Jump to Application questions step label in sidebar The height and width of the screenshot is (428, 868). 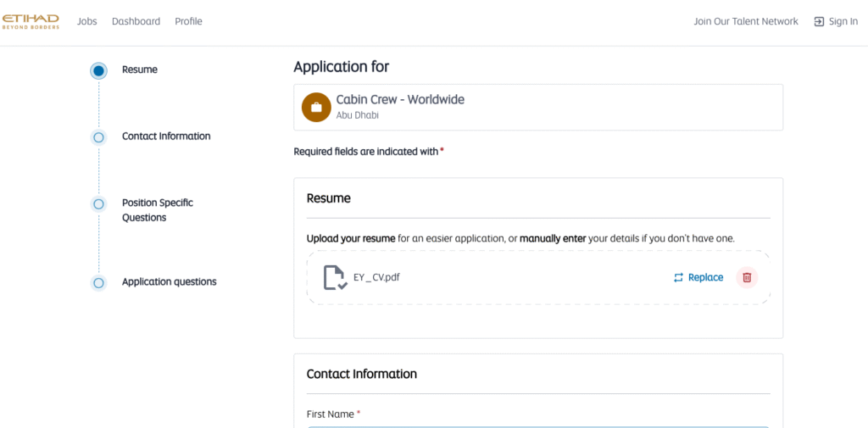point(170,282)
